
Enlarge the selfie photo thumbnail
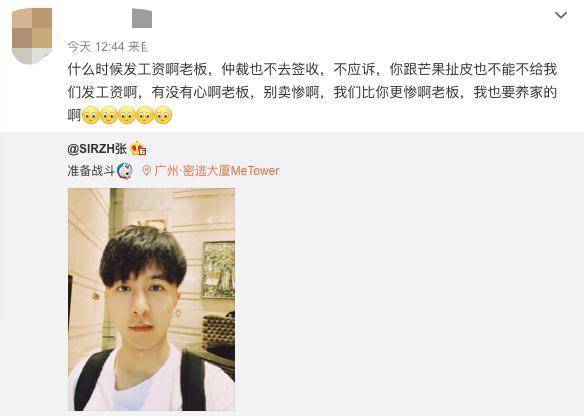tap(151, 299)
